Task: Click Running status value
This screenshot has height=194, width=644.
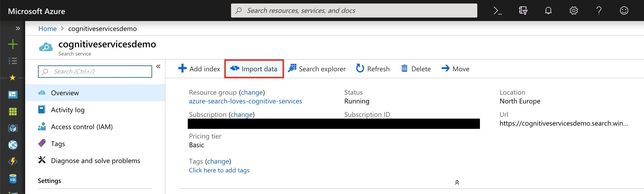Action: 357,101
